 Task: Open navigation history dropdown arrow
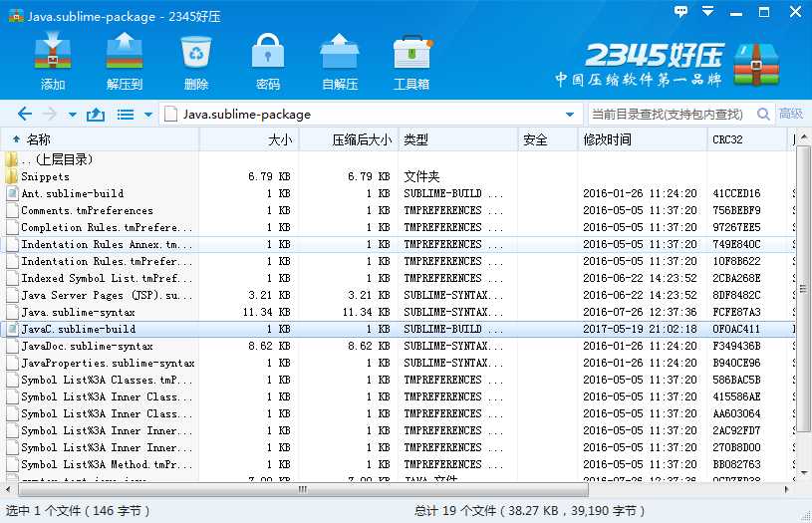[73, 115]
